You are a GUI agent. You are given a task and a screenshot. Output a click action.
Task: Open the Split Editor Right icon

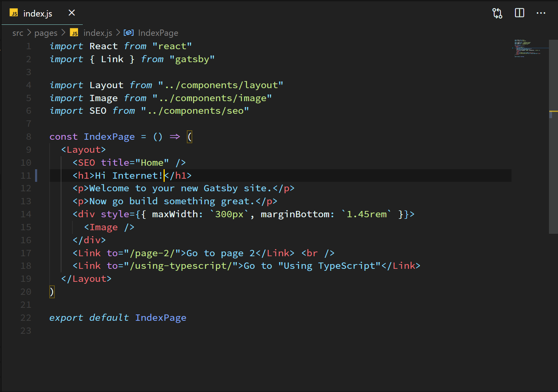(x=519, y=13)
